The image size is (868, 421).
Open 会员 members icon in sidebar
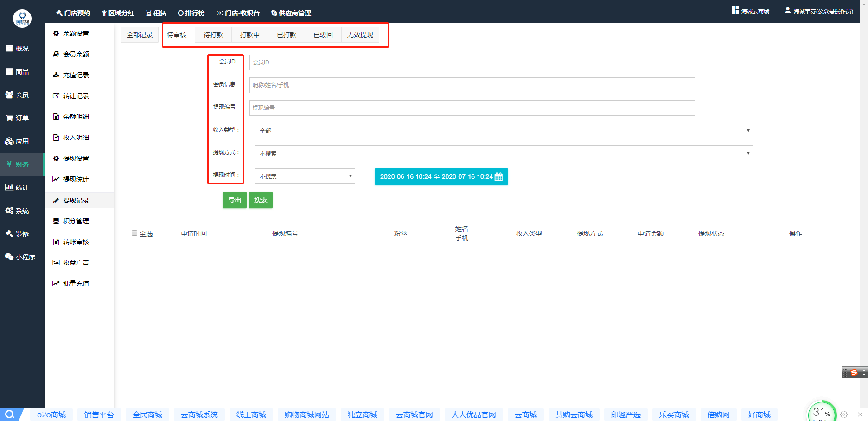[9, 94]
